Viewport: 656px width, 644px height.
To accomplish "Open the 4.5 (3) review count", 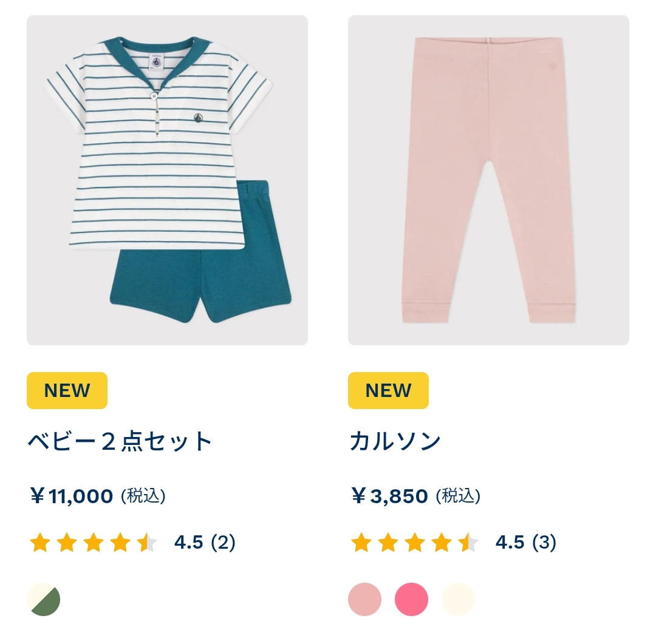I will (526, 543).
